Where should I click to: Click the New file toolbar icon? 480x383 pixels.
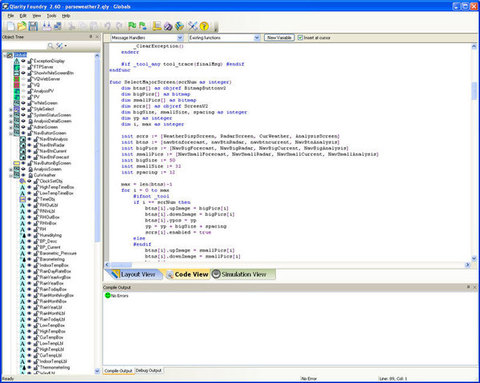(x=11, y=26)
